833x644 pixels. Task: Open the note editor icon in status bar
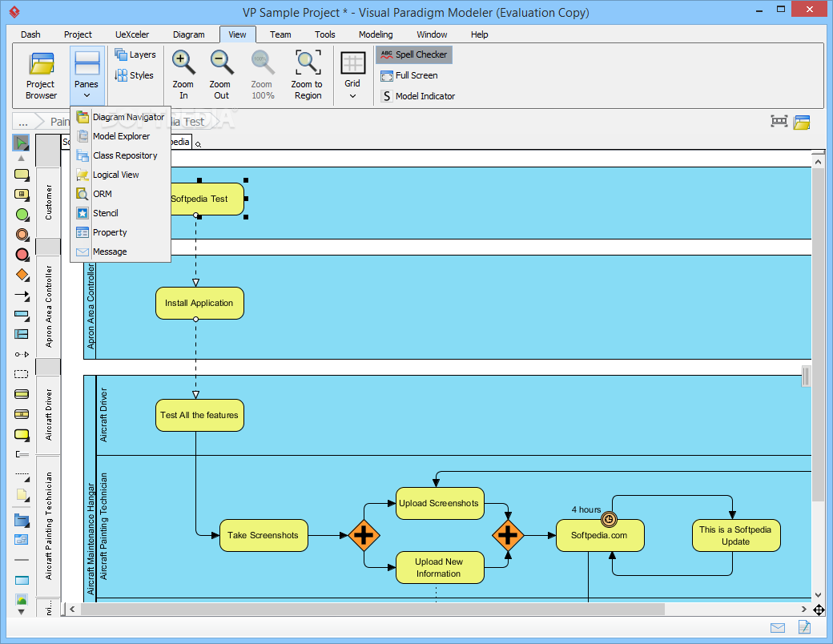pyautogui.click(x=804, y=627)
